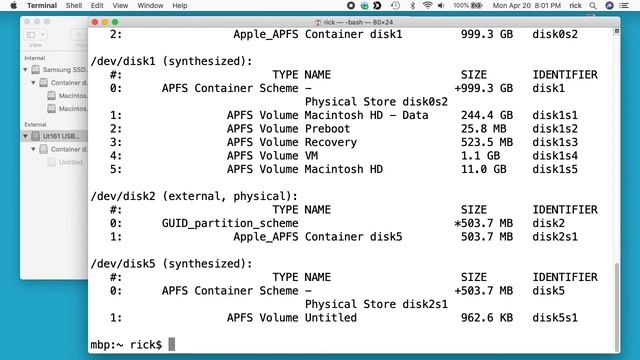The height and width of the screenshot is (360, 640).
Task: Open the Help menu
Action: 180,6
